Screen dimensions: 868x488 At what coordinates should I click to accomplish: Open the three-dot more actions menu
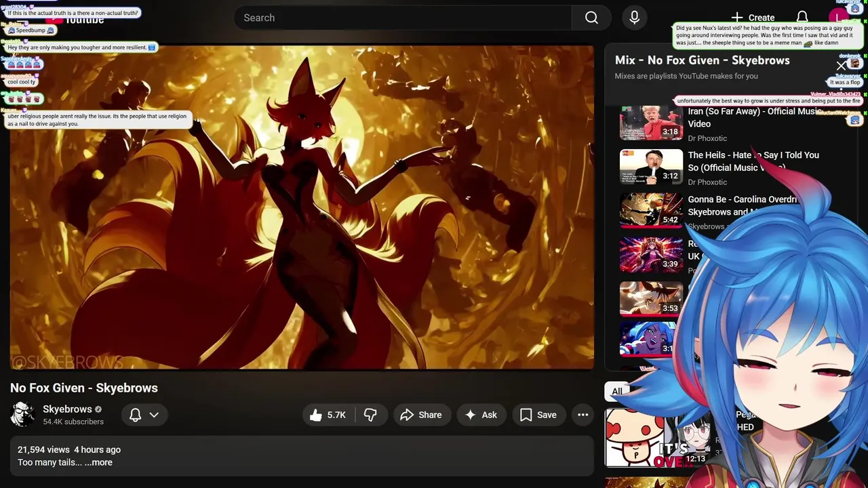point(583,415)
